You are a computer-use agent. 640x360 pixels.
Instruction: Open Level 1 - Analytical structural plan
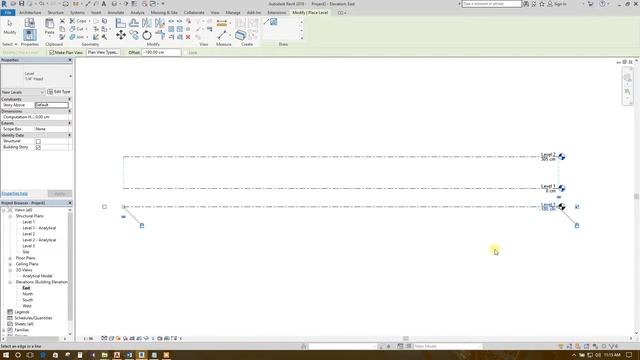pos(39,228)
